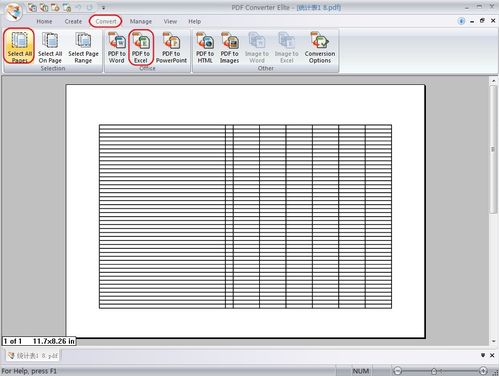
Task: Click the Redo arrow in quick access toolbar
Action: (x=90, y=7)
